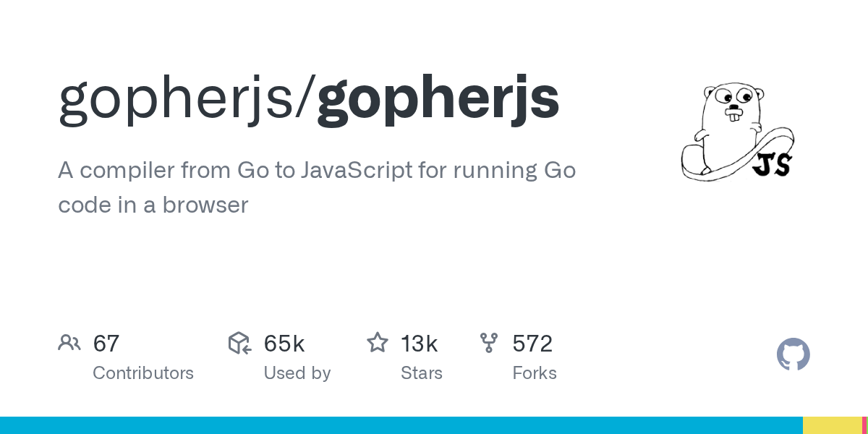Screen dimensions: 868x434
Task: Click the 65k used-by count
Action: [x=284, y=344]
